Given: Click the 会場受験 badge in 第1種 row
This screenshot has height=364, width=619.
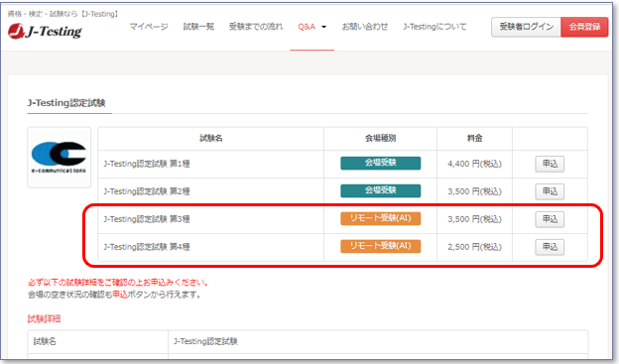Looking at the screenshot, I should click(381, 163).
